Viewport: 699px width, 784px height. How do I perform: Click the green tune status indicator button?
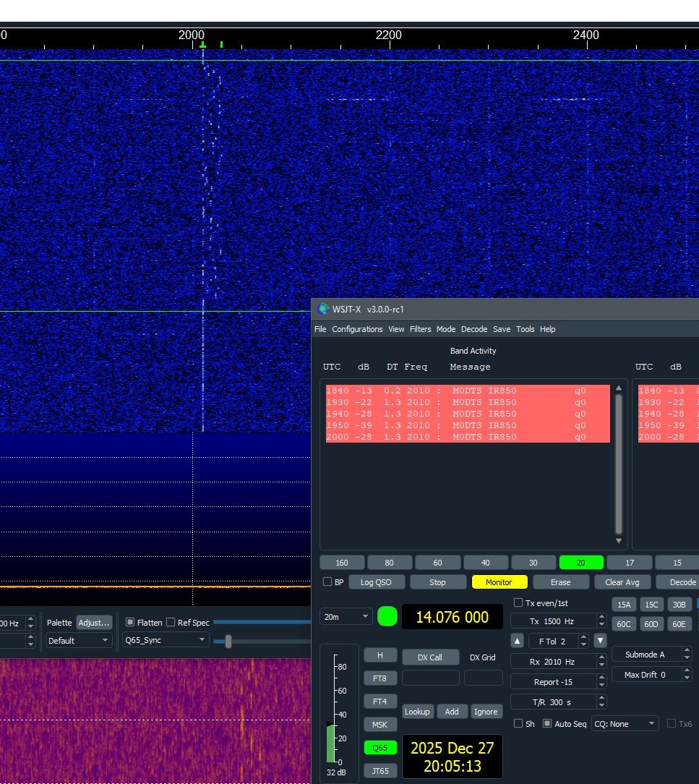(x=387, y=616)
